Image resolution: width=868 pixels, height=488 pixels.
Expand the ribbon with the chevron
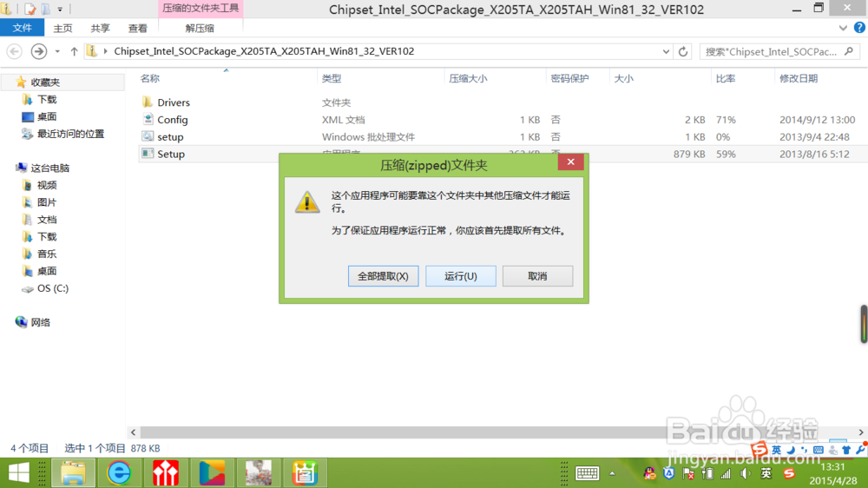[x=843, y=28]
